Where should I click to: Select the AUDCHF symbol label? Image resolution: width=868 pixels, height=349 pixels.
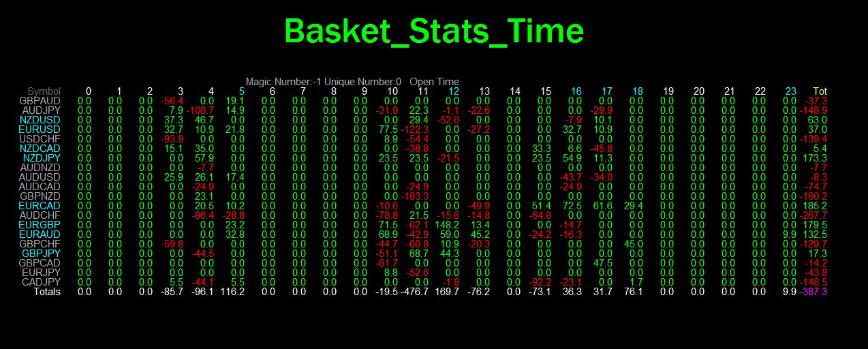click(x=40, y=215)
